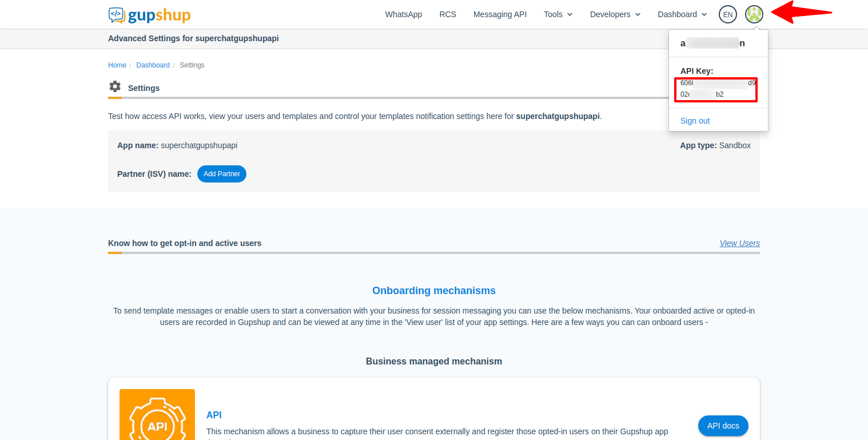Expand the Developers dropdown
Image resolution: width=868 pixels, height=440 pixels.
point(615,14)
